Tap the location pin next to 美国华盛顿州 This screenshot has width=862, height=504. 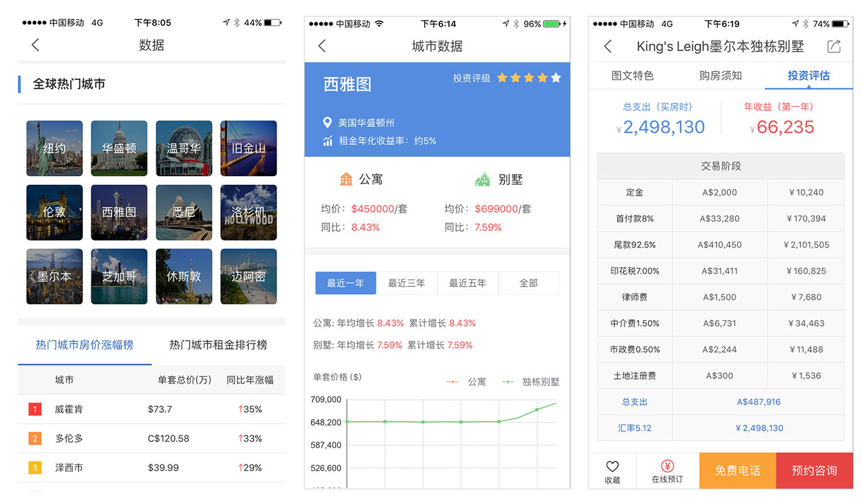coord(328,122)
